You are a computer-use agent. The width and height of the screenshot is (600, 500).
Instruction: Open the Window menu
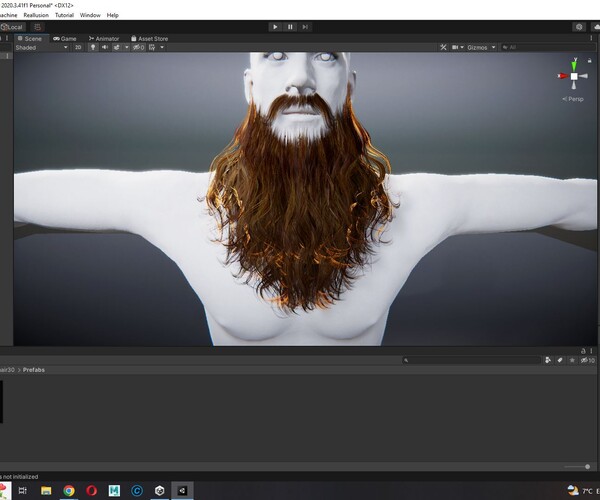[90, 15]
